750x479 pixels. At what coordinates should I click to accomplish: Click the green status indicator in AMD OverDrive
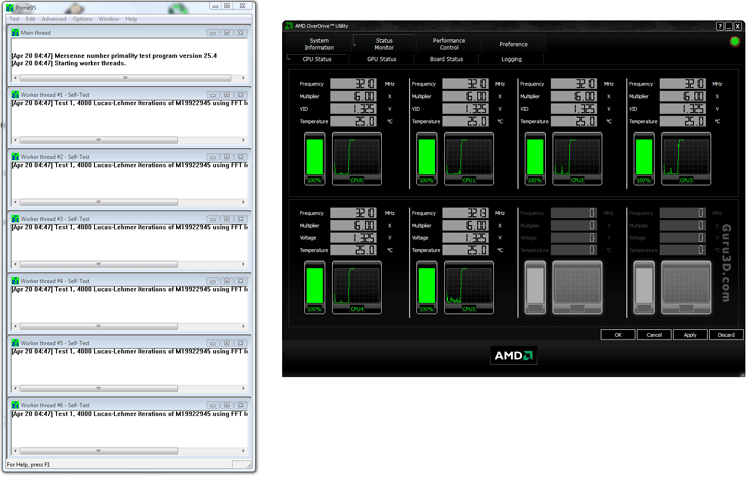(735, 42)
